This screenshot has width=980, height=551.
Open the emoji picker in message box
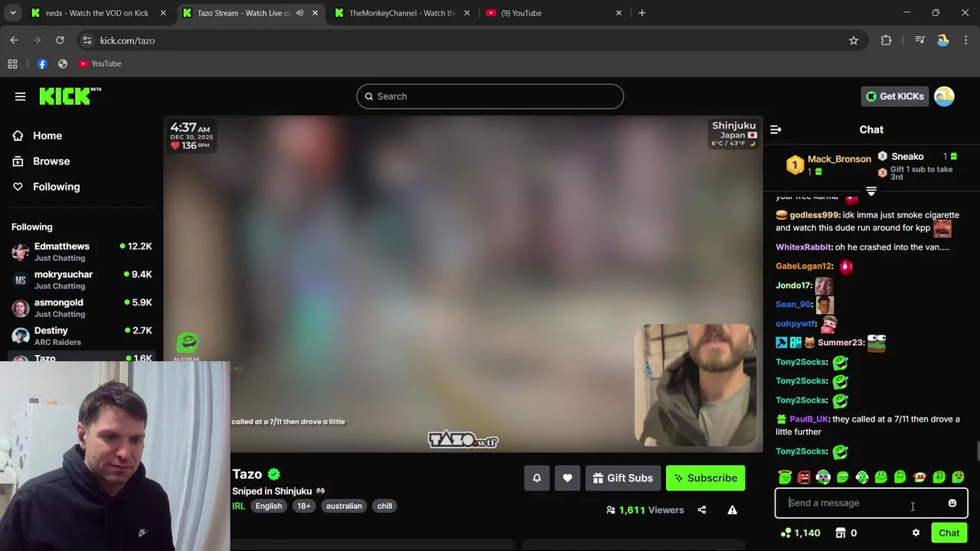(952, 503)
